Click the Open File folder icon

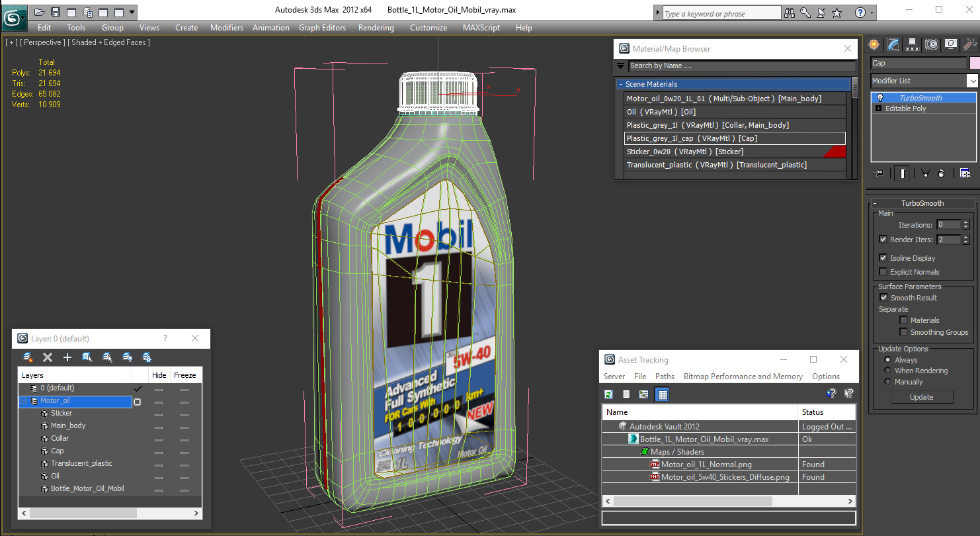40,12
